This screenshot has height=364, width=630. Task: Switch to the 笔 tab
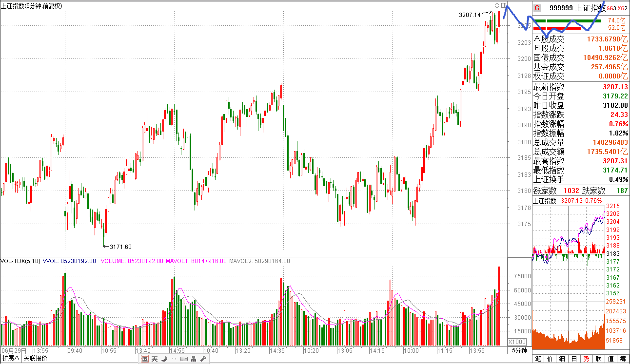[538, 359]
